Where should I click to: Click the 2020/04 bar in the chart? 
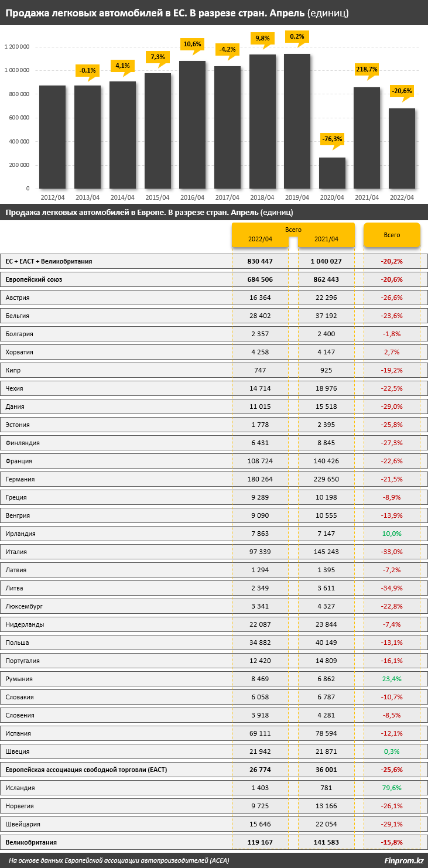pos(332,173)
